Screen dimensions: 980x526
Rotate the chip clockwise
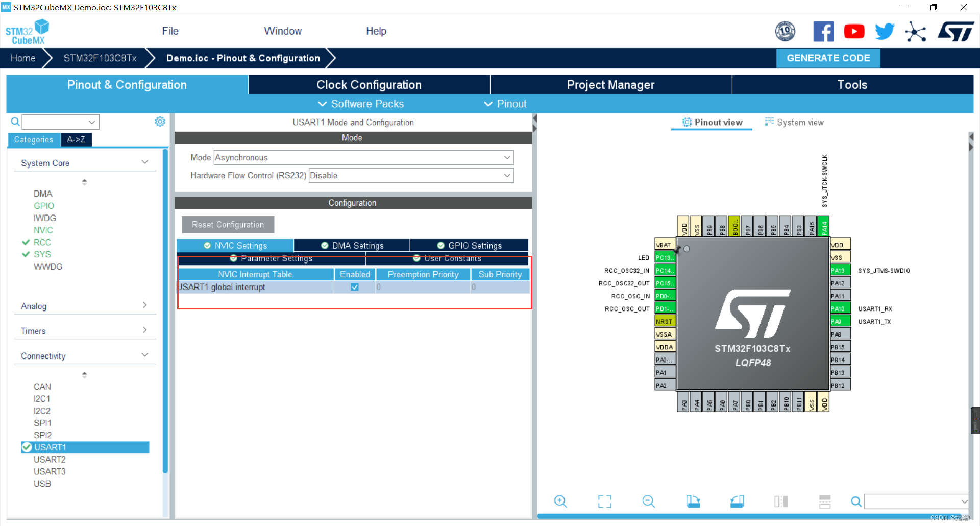click(693, 501)
